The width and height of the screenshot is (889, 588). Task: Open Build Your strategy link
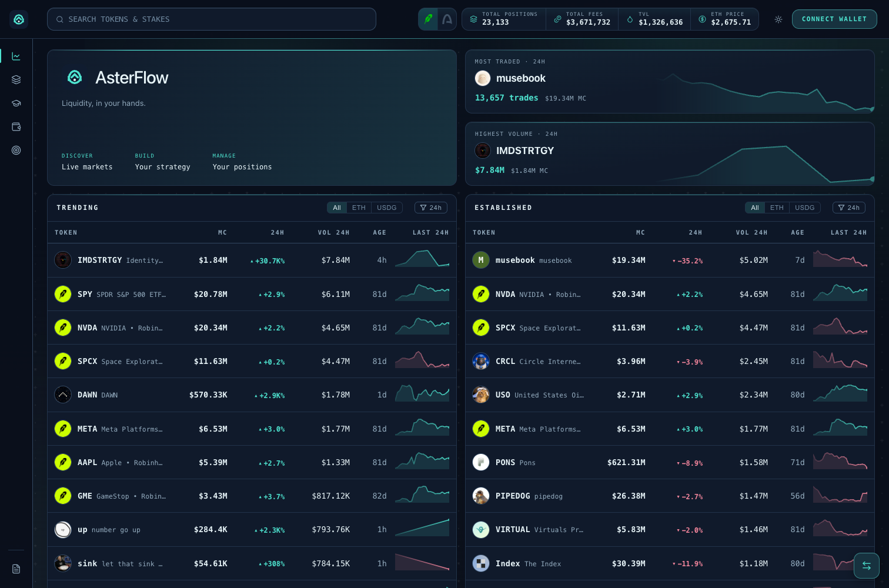[163, 162]
